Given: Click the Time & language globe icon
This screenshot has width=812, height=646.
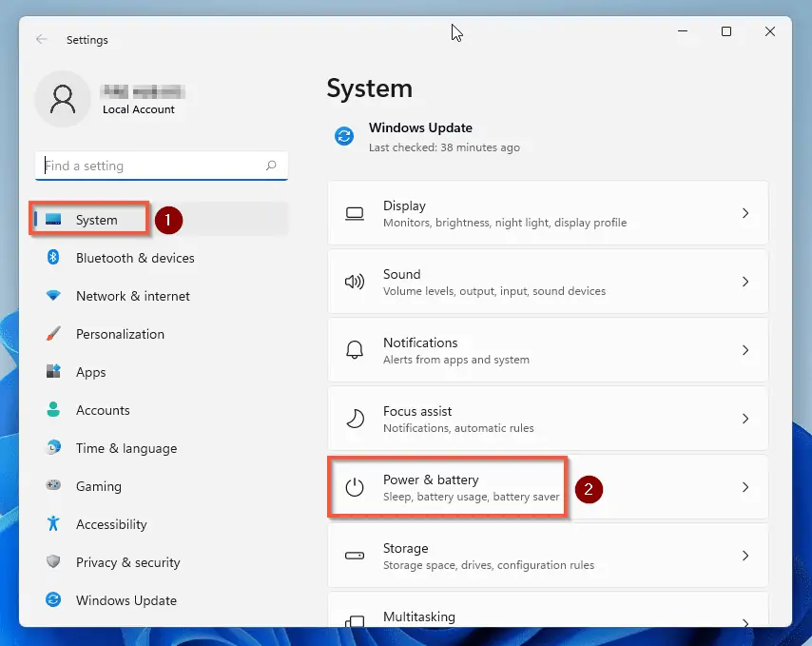Looking at the screenshot, I should pyautogui.click(x=53, y=447).
